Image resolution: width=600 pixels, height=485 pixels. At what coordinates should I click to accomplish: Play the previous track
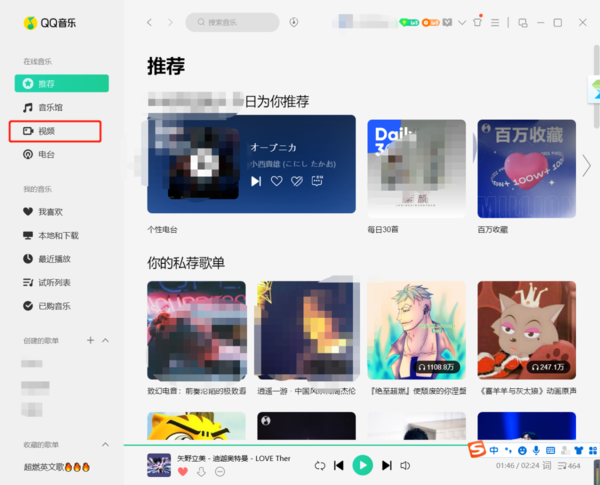(339, 465)
